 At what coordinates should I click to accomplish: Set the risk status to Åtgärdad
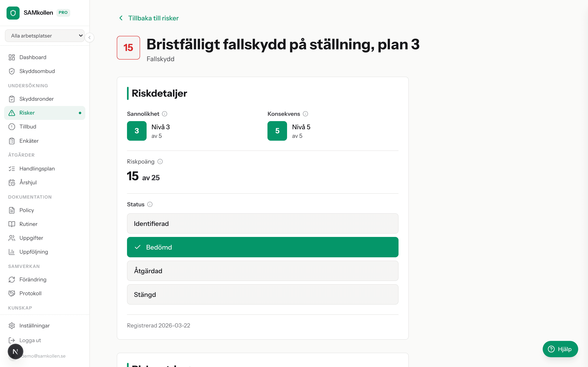coord(262,271)
